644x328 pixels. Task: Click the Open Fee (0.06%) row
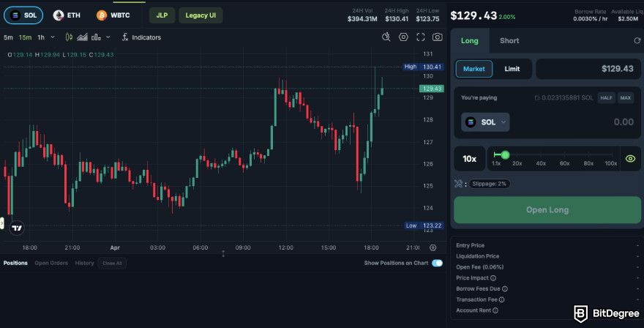click(x=547, y=266)
